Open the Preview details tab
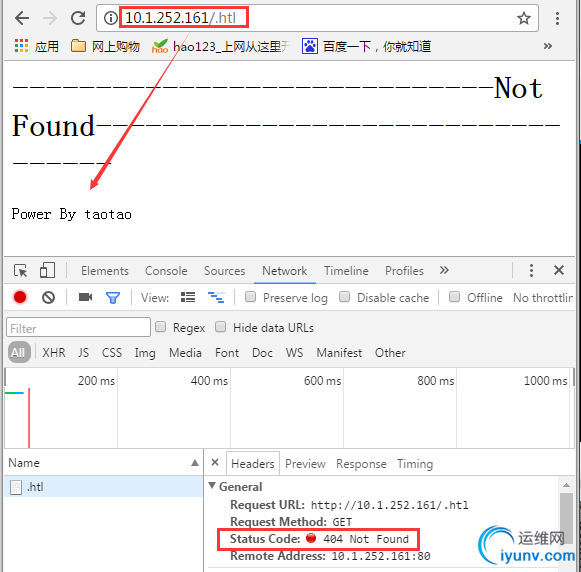Image resolution: width=581 pixels, height=572 pixels. coord(305,464)
